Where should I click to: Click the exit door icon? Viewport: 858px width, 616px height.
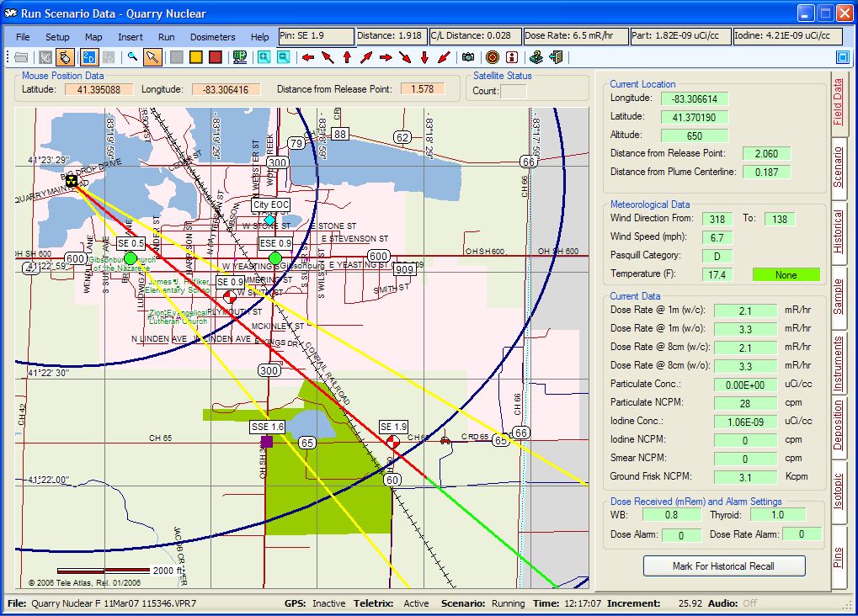(x=556, y=57)
